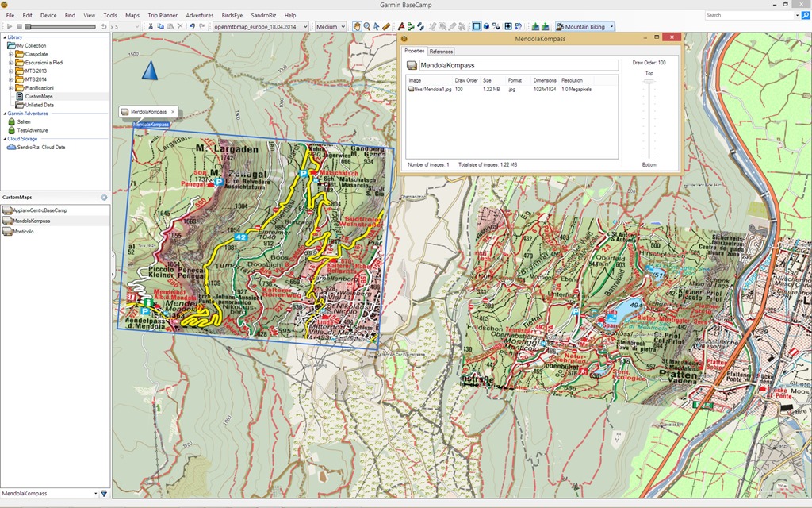Open the TestAdventure item
The width and height of the screenshot is (812, 508).
(32, 131)
